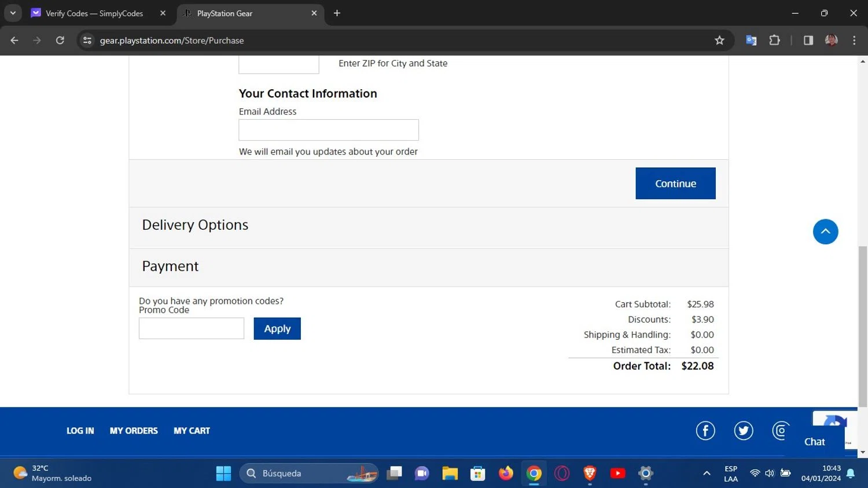Open the LOG IN footer link
Screen dimensions: 868x488
[80, 431]
